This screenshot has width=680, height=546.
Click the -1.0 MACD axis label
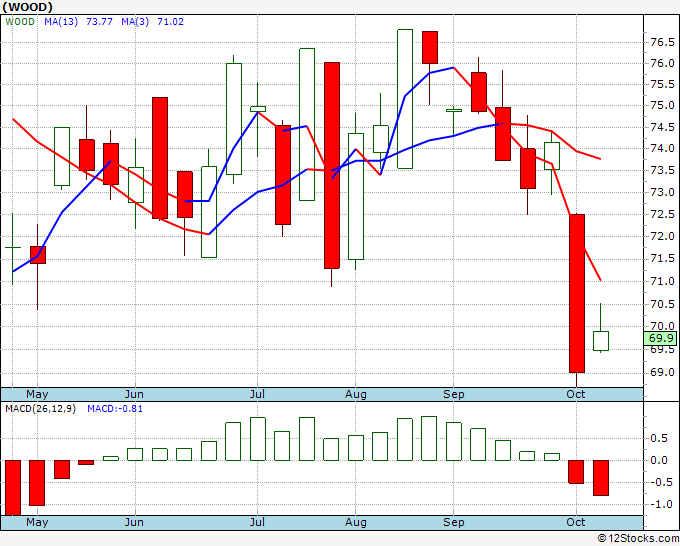659,504
